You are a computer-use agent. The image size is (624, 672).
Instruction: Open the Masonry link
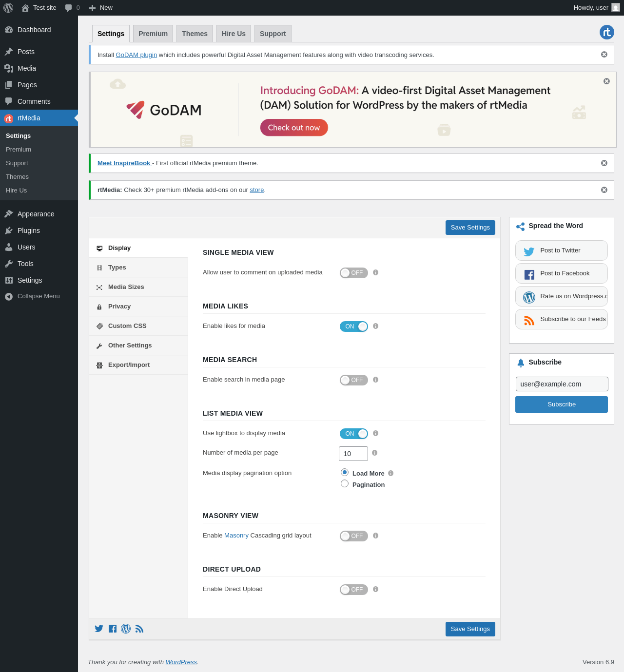point(236,536)
